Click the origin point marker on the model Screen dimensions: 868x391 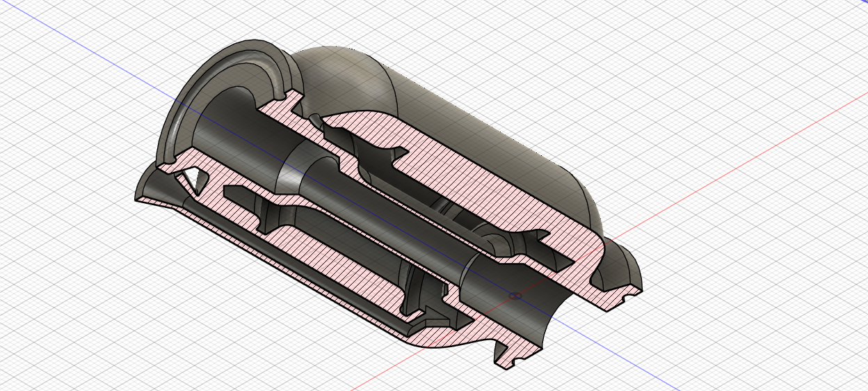[515, 296]
